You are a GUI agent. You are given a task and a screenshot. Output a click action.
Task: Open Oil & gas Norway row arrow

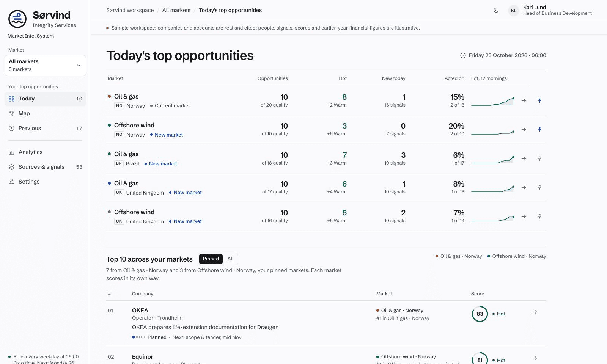tap(524, 100)
